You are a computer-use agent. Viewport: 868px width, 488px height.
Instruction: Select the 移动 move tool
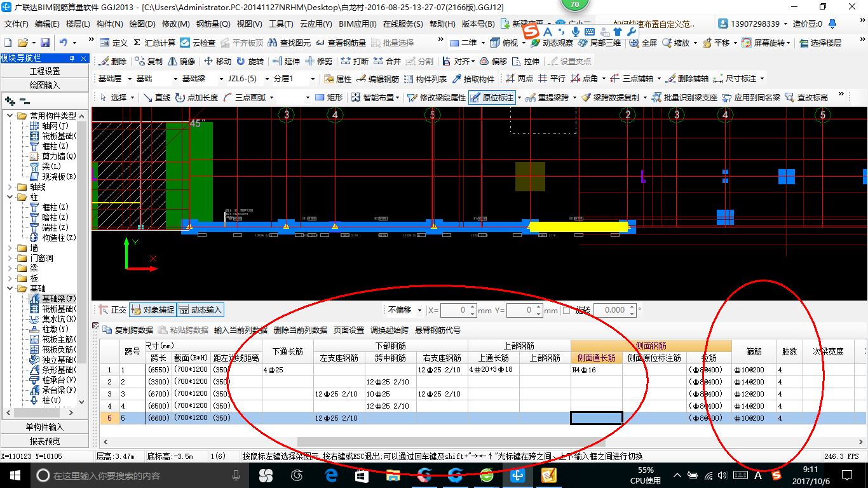(x=218, y=62)
